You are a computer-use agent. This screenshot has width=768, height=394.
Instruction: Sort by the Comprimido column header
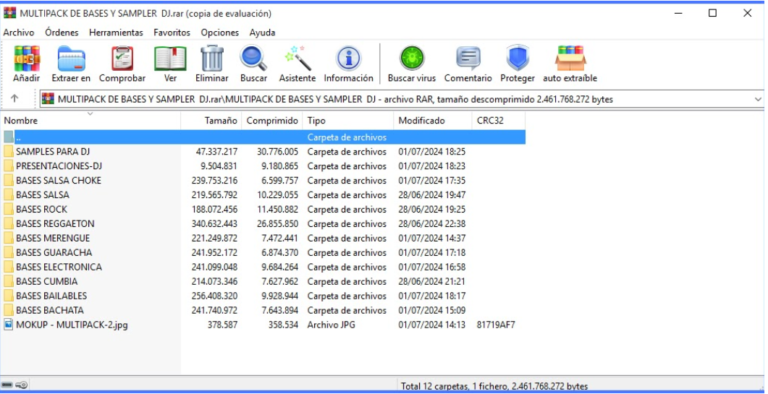pyautogui.click(x=272, y=121)
